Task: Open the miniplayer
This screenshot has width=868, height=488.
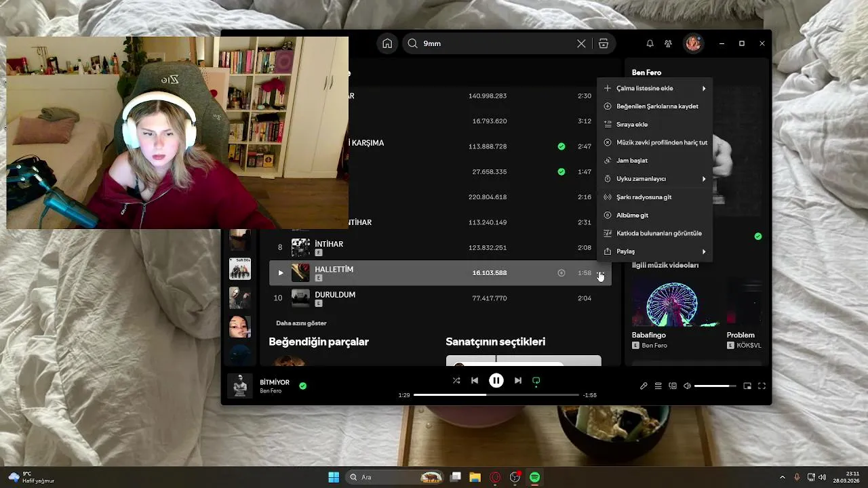Action: [x=747, y=386]
